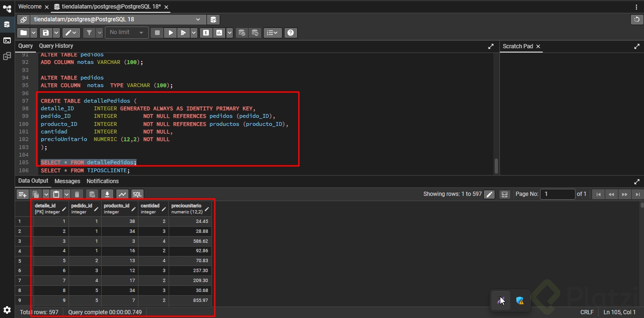Maximize the Data Output panel
The height and width of the screenshot is (318, 644).
[636, 182]
